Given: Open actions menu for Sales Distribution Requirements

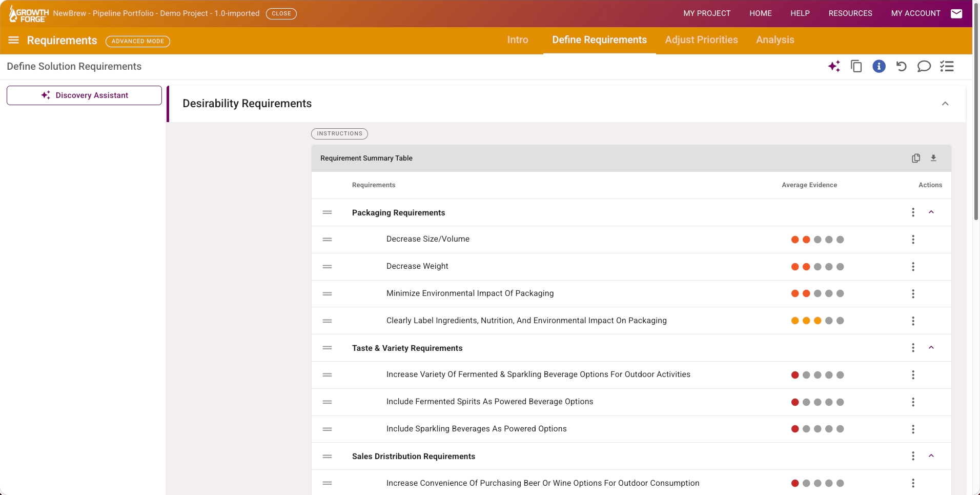Looking at the screenshot, I should (x=913, y=456).
